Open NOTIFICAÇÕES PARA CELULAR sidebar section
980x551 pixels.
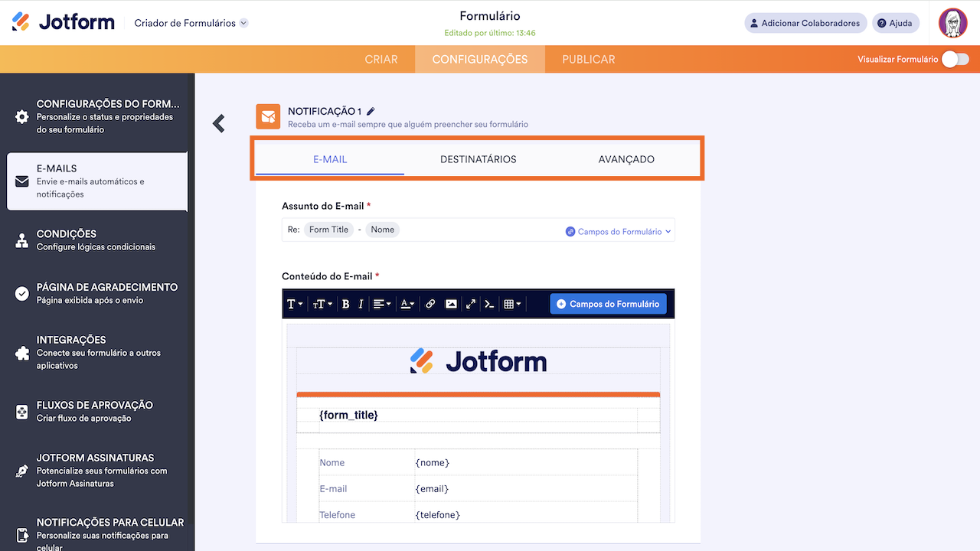(97, 534)
